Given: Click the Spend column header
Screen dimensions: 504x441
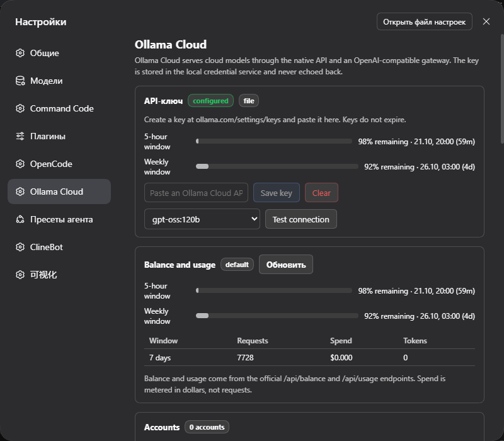Looking at the screenshot, I should coord(341,341).
